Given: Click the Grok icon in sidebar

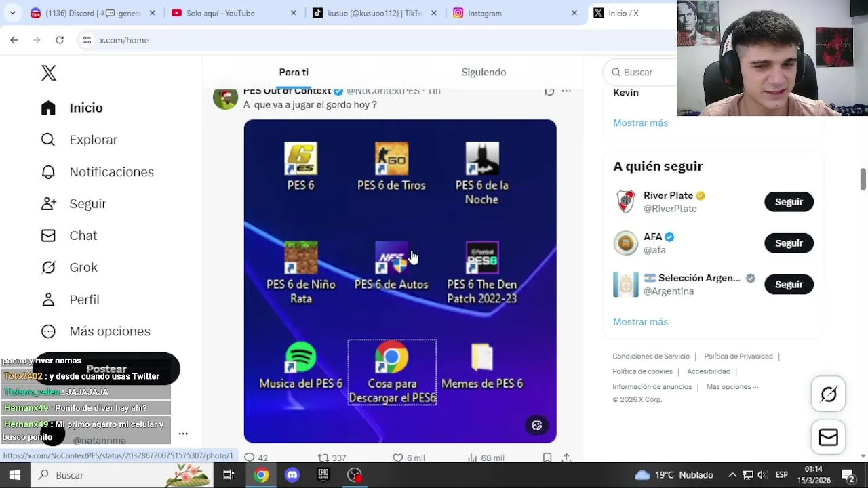Looking at the screenshot, I should (48, 268).
